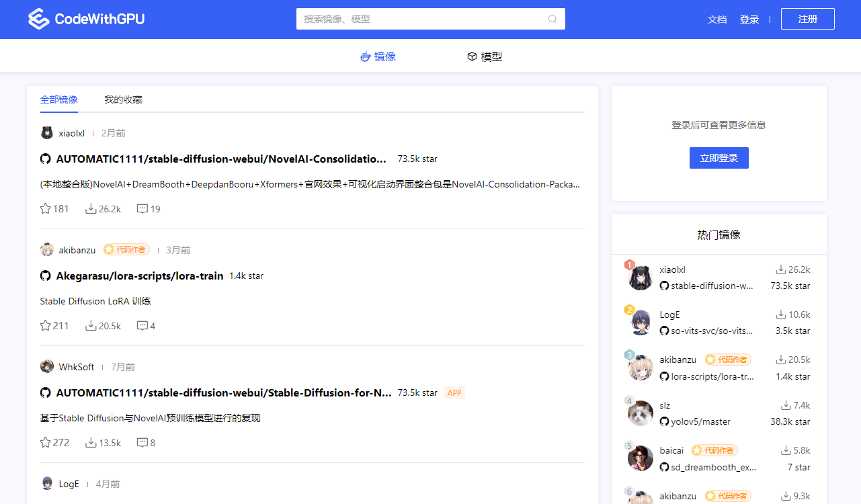Click the CodeWithGPU logo

[86, 19]
